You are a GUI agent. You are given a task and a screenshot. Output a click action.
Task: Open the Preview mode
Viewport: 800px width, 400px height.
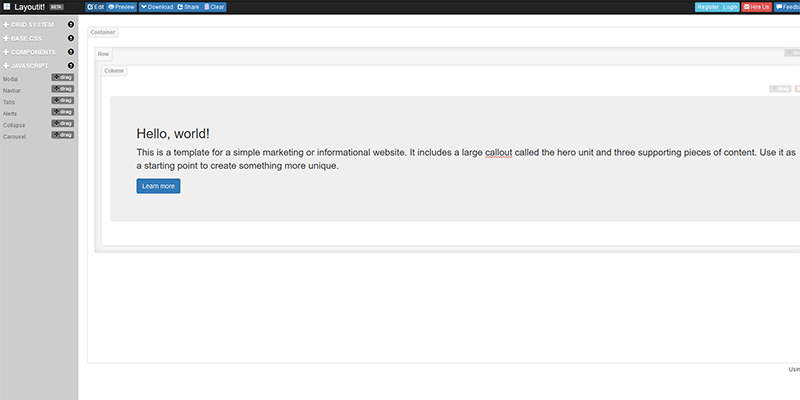coord(121,7)
